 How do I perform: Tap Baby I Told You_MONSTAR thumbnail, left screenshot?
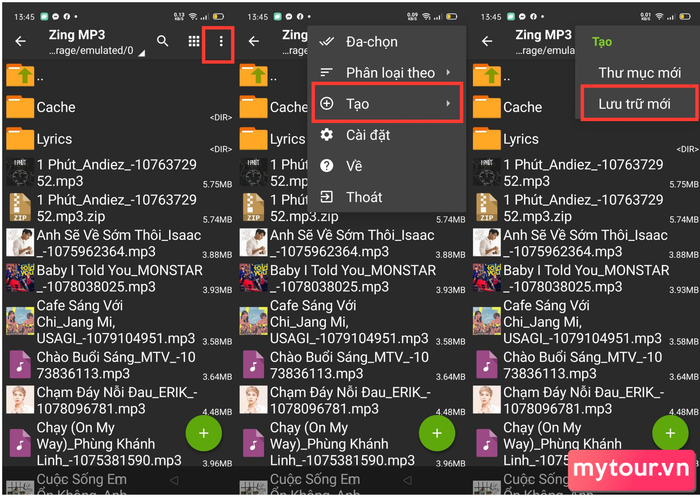(x=20, y=278)
